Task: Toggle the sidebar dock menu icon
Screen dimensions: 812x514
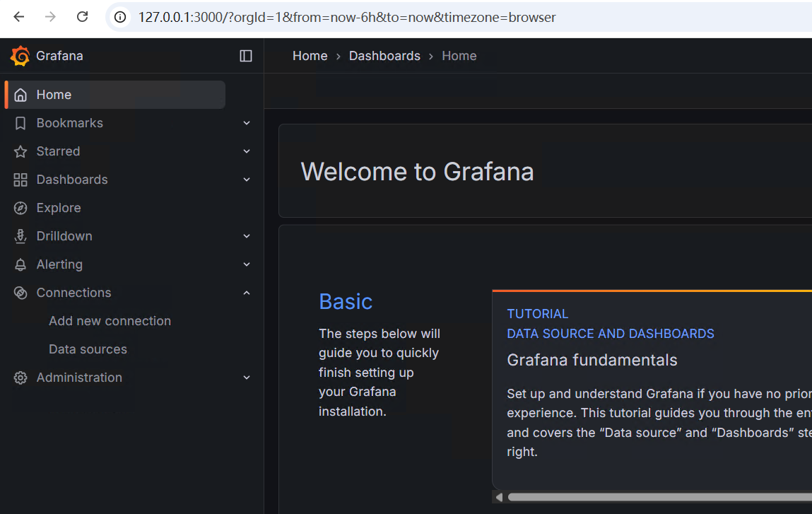Action: tap(246, 56)
